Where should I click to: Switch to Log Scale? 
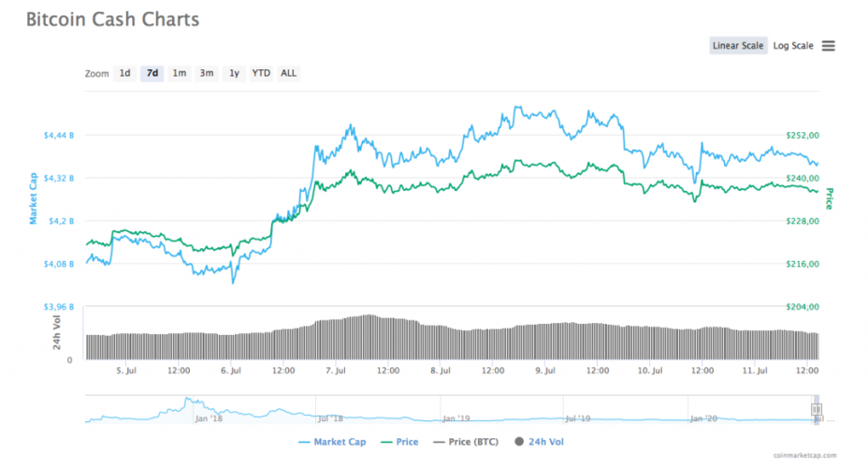point(792,46)
